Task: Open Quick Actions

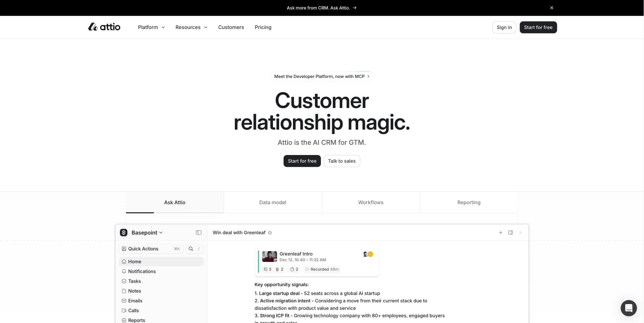Action: coord(151,249)
